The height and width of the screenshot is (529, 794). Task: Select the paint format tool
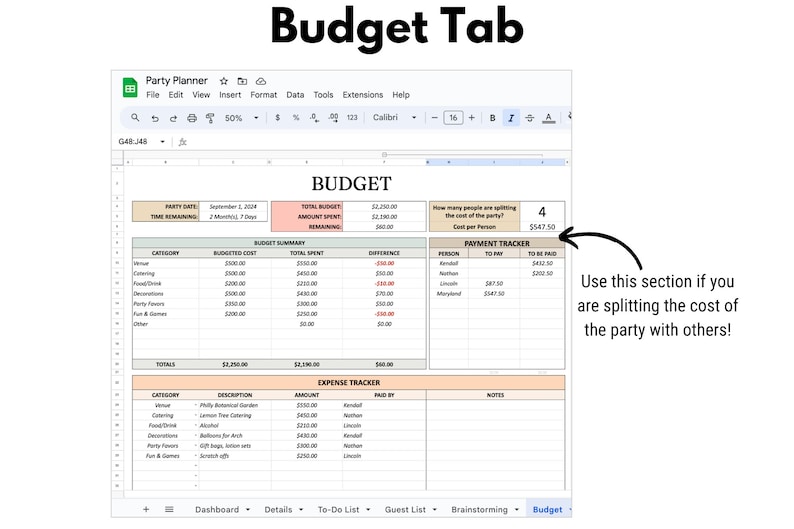click(x=210, y=118)
